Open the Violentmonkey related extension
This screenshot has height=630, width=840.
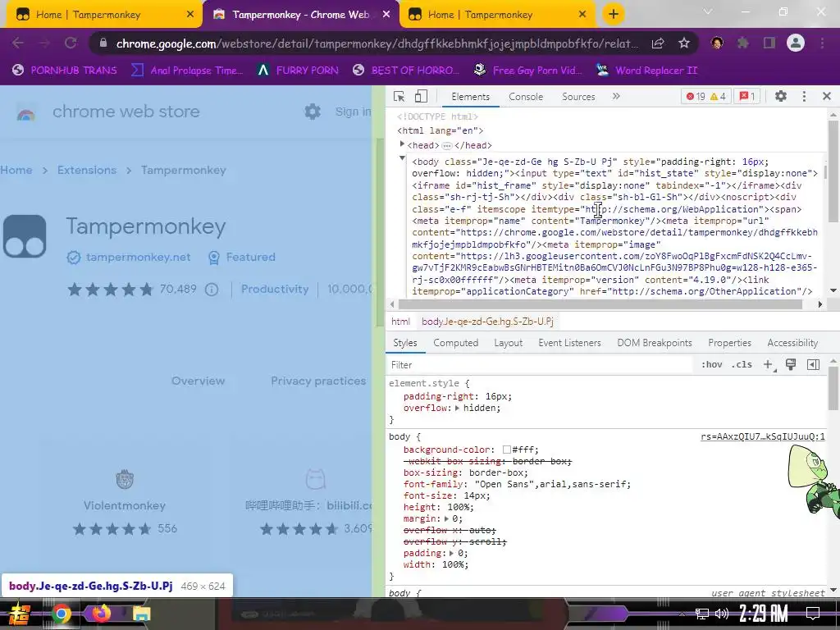(x=125, y=505)
